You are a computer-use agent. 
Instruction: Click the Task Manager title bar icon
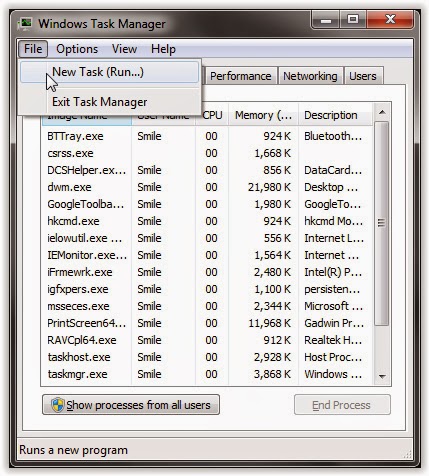pyautogui.click(x=24, y=24)
